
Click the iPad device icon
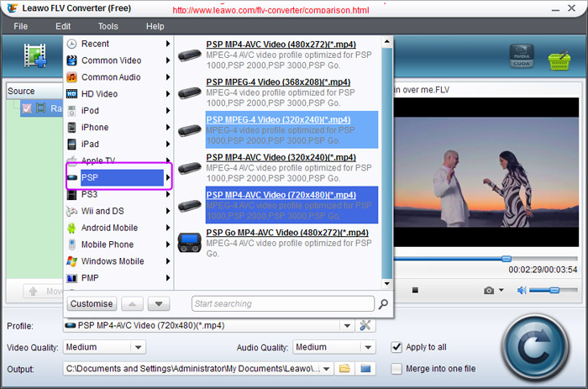pyautogui.click(x=71, y=144)
